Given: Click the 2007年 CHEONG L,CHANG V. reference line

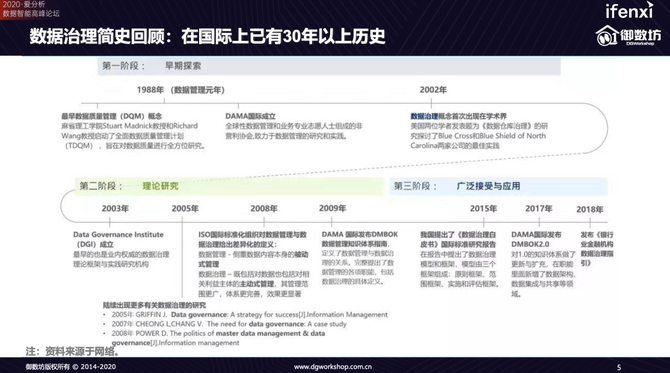Looking at the screenshot, I should 229,324.
